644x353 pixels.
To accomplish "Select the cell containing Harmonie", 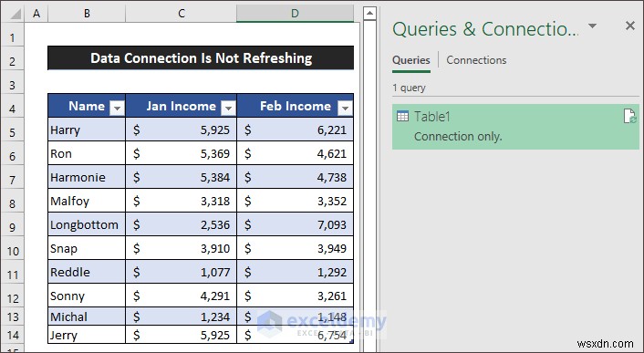I will click(87, 177).
